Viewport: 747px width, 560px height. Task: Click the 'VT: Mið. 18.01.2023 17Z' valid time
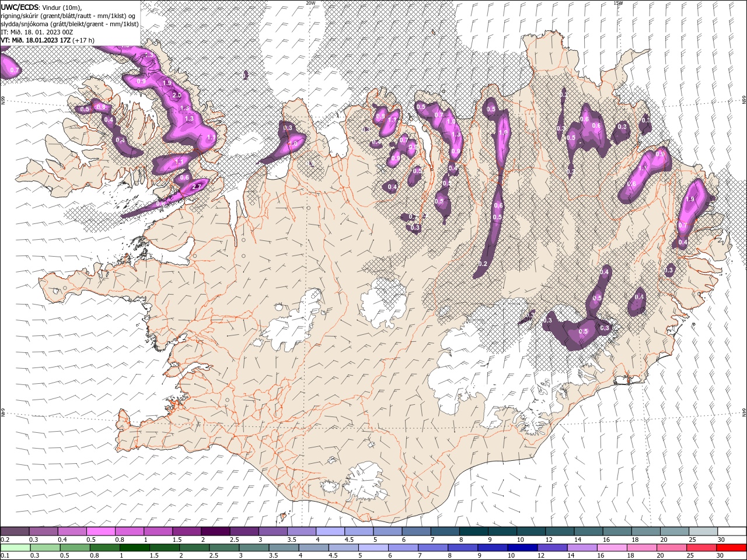[x=36, y=40]
